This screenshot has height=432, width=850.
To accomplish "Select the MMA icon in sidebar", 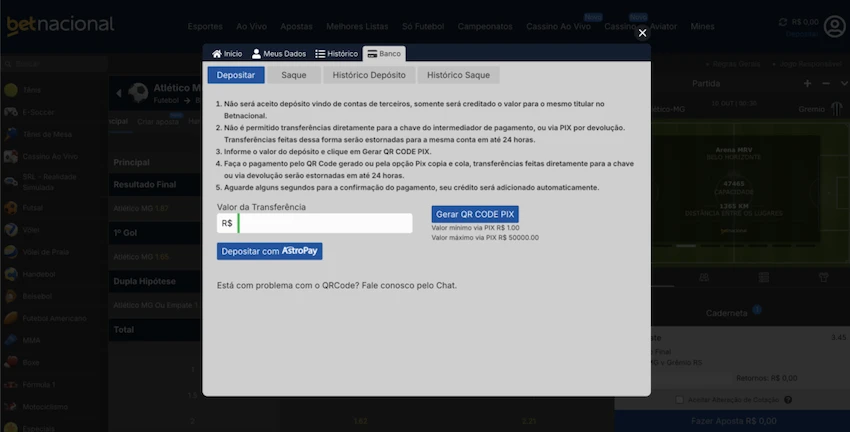I will click(11, 340).
